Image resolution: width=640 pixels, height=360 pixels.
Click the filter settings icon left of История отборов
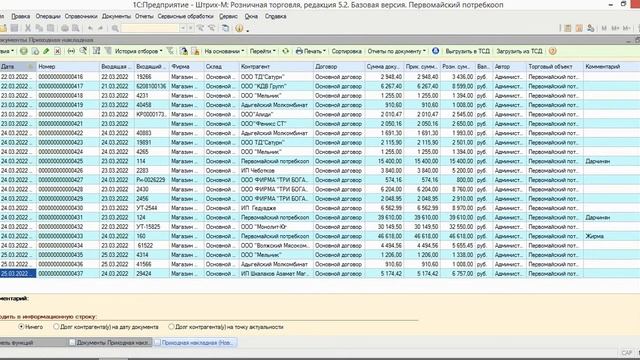[x=108, y=51]
